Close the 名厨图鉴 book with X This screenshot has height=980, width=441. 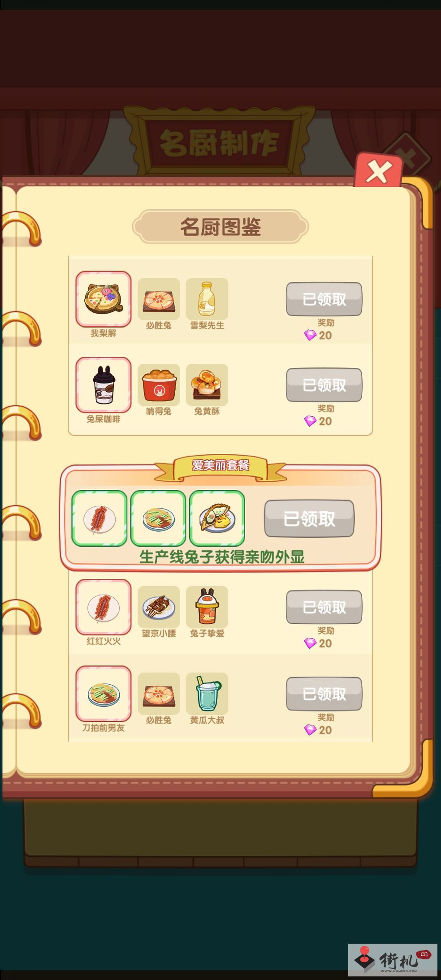378,172
